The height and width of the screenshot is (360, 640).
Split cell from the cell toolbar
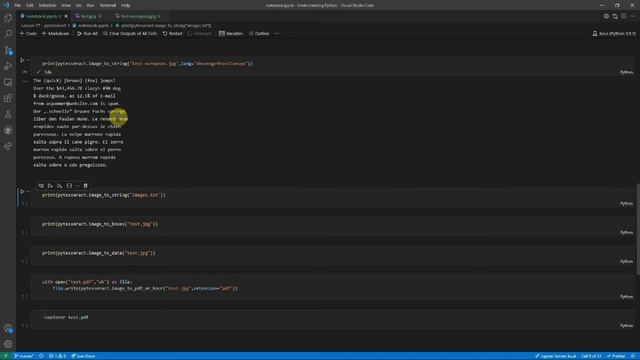(x=69, y=186)
